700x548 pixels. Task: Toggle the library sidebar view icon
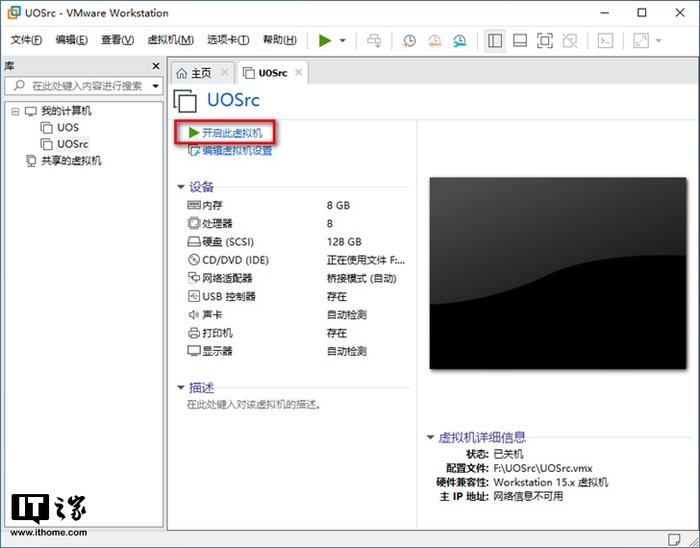pos(495,41)
